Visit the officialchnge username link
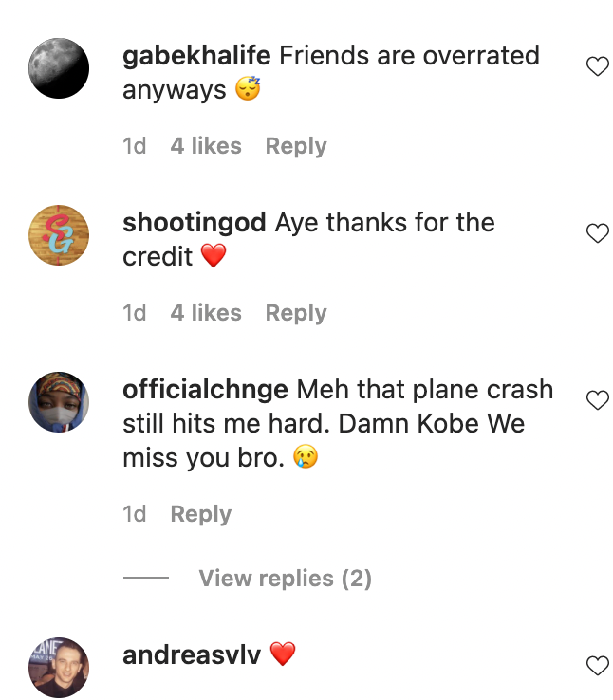This screenshot has width=613, height=700. [206, 390]
